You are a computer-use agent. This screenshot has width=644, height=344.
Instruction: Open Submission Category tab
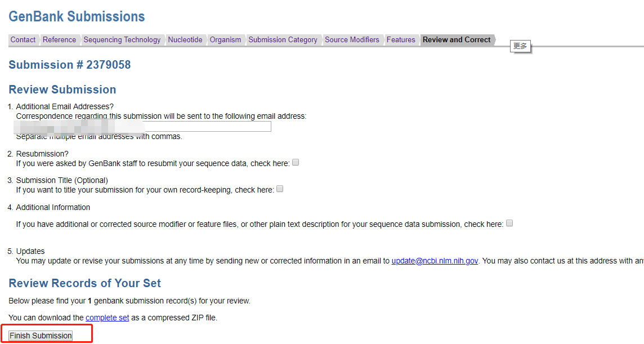[x=283, y=40]
